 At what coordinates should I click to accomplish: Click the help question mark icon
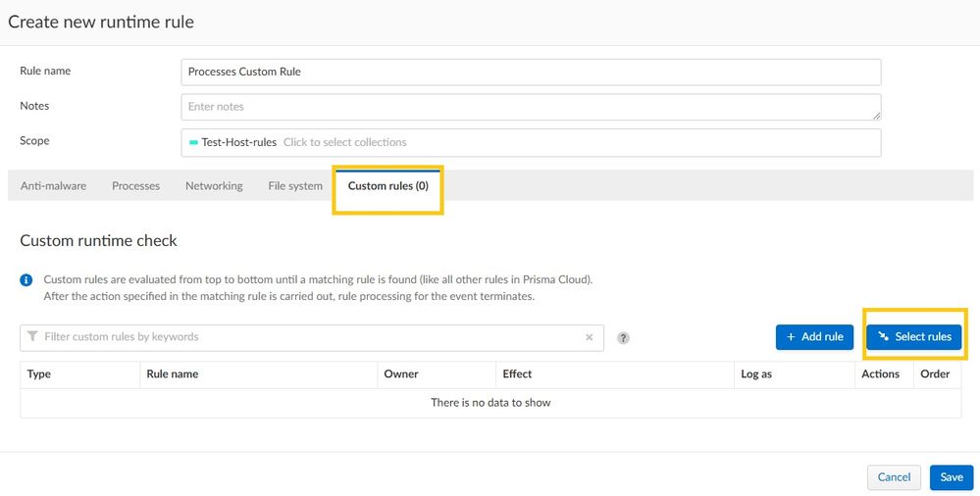[623, 338]
